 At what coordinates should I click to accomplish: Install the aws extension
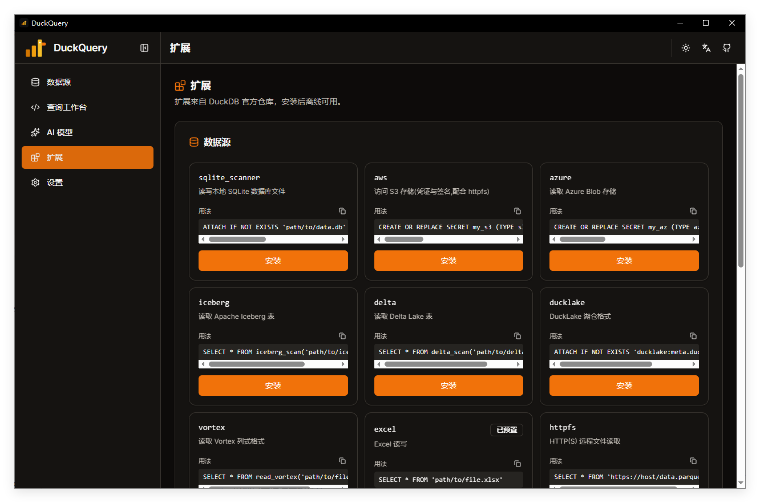[x=448, y=261]
